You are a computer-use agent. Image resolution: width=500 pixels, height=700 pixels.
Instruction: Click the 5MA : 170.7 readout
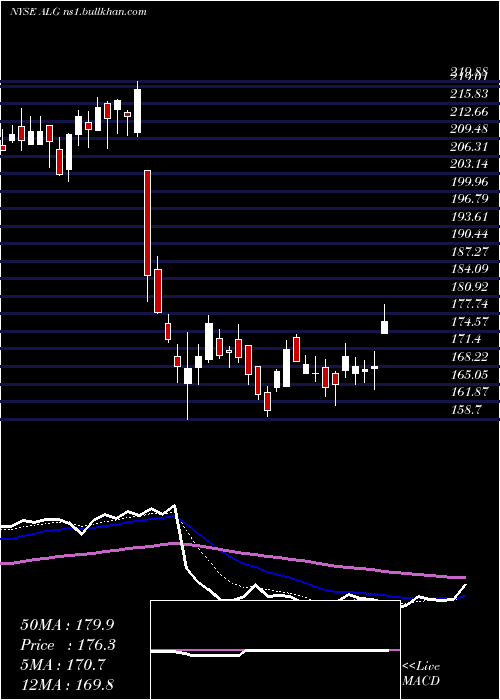[62, 665]
